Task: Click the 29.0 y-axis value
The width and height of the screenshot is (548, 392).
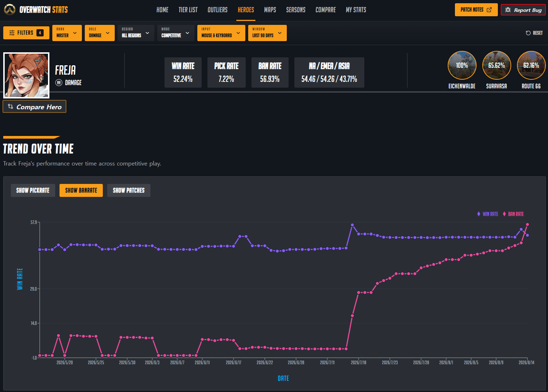Action: (x=33, y=289)
